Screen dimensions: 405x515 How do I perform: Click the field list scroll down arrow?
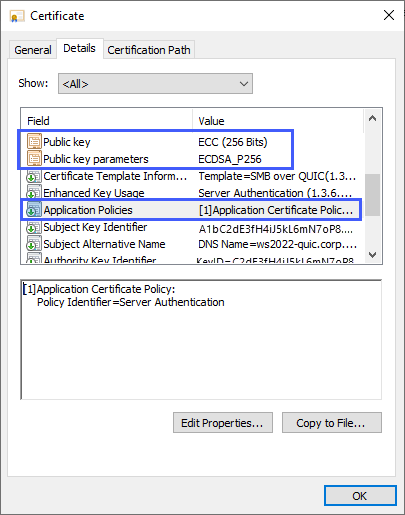(373, 255)
